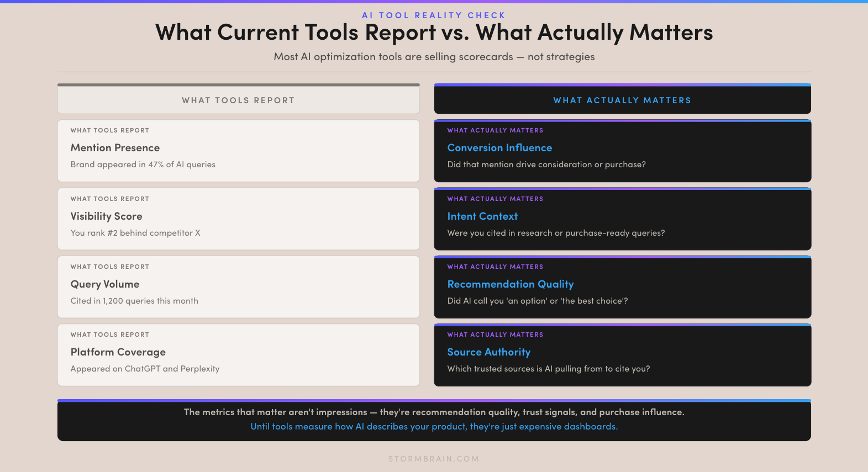Viewport: 868px width, 472px height.
Task: Select the Query Volume card
Action: (238, 287)
